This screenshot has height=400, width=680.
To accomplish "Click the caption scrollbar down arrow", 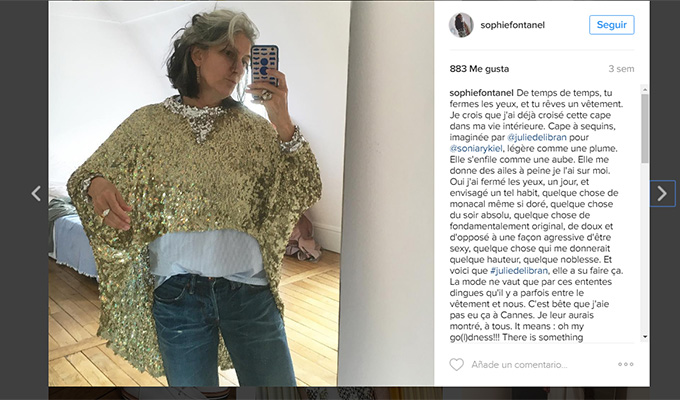I will [645, 337].
